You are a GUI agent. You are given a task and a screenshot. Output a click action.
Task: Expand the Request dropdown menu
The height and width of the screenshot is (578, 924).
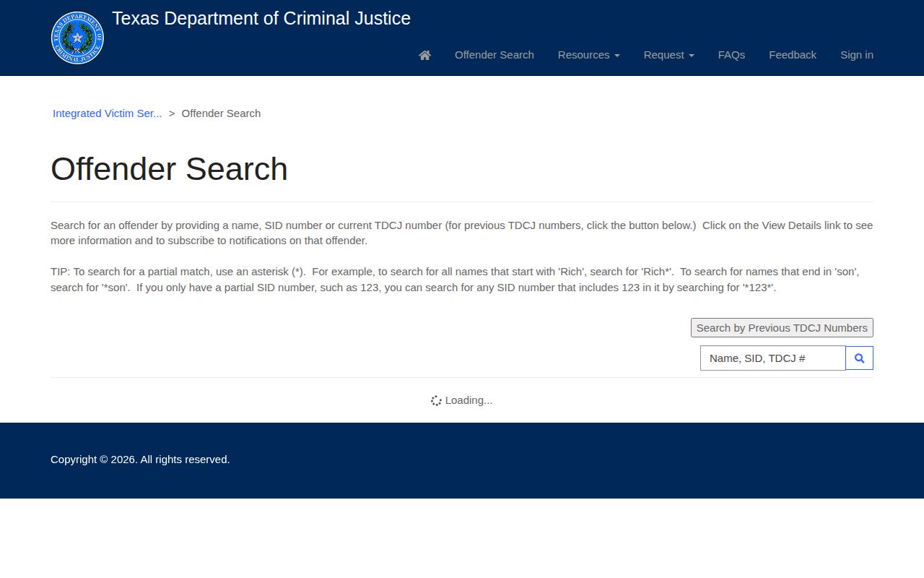tap(669, 55)
